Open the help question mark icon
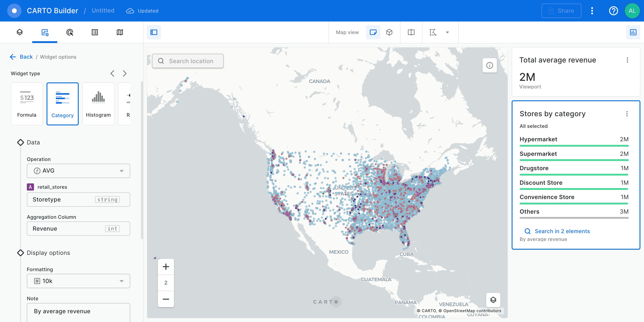644x322 pixels. tap(613, 11)
